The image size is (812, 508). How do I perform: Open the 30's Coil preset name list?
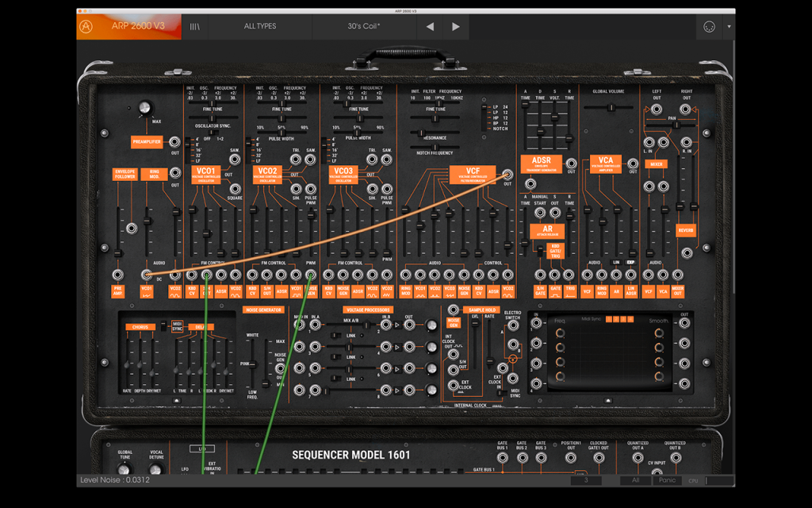[364, 26]
